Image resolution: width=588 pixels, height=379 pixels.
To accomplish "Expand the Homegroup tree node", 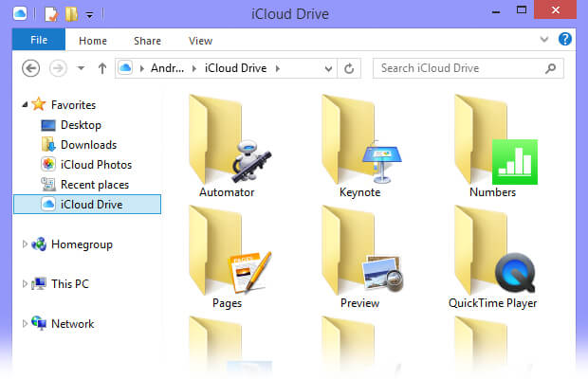I will click(25, 244).
